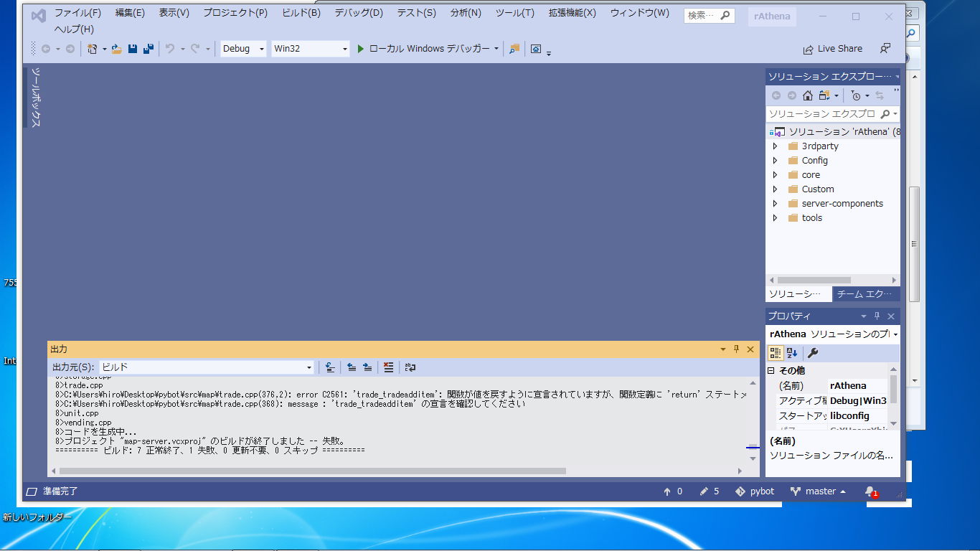Screen dimensions: 980x551
Task: Expand the server-components folder
Action: pyautogui.click(x=775, y=204)
